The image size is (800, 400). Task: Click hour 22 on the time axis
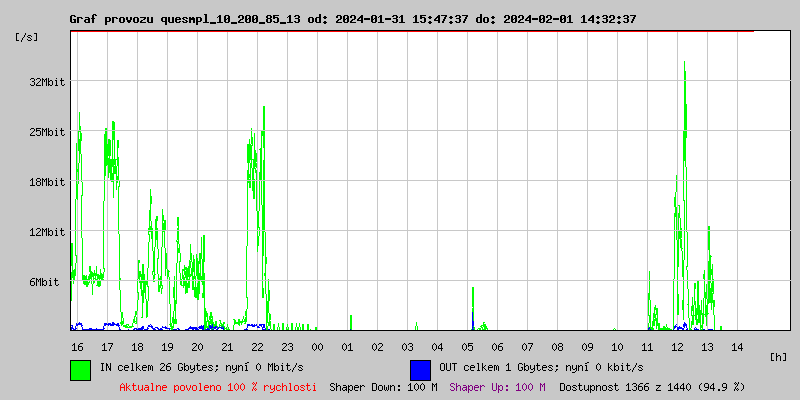[x=257, y=346]
